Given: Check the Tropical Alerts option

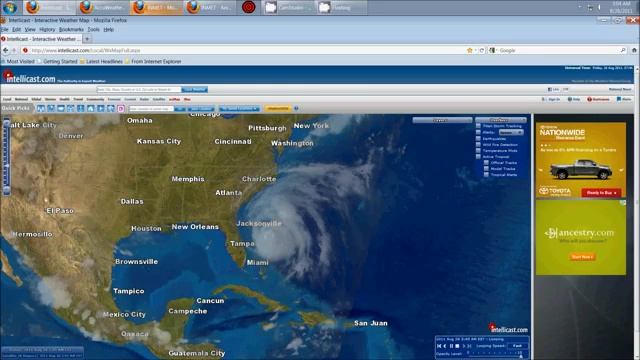Looking at the screenshot, I should [x=486, y=175].
